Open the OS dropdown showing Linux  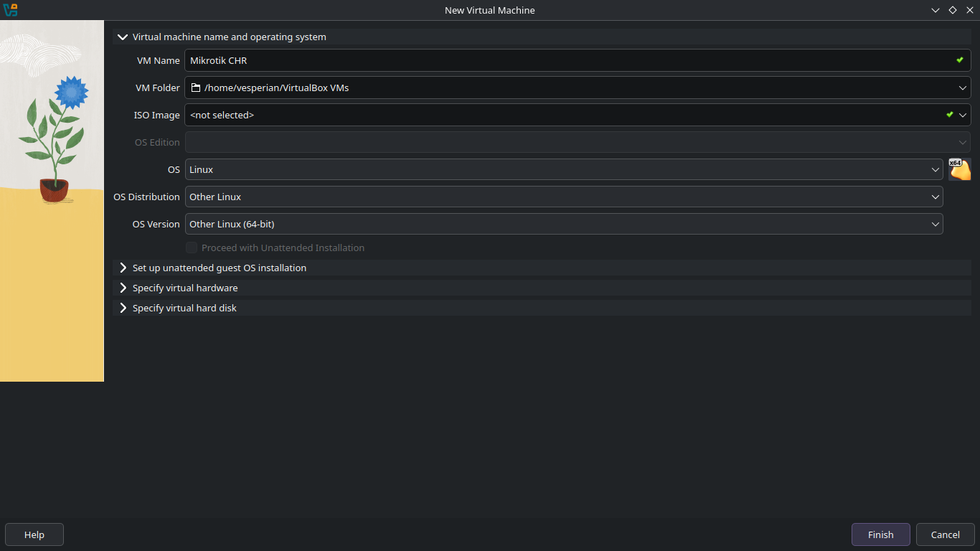tap(564, 169)
